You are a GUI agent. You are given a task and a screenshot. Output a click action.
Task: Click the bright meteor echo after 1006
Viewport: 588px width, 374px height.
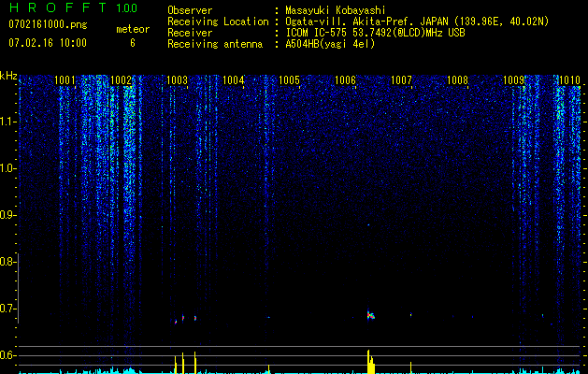click(370, 315)
